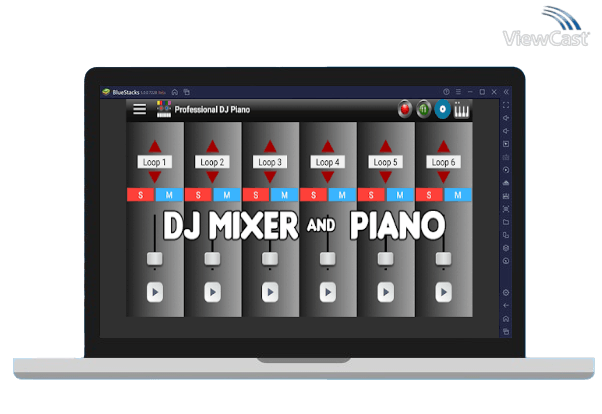Click the Loop 3 label
This screenshot has height=414, width=602.
(270, 162)
